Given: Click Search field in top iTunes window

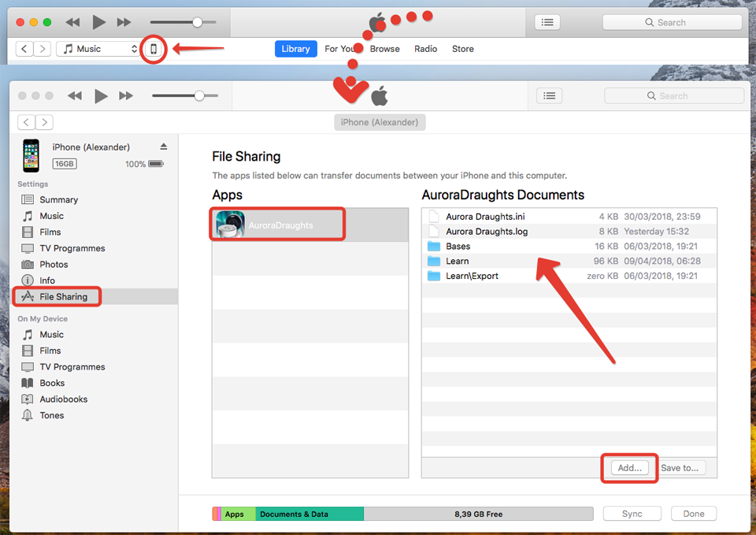Looking at the screenshot, I should pos(672,22).
